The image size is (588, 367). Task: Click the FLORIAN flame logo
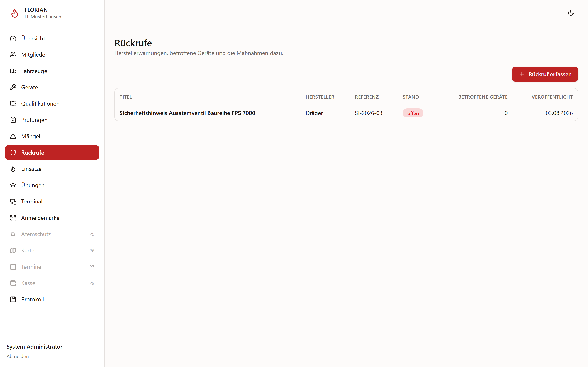[14, 13]
